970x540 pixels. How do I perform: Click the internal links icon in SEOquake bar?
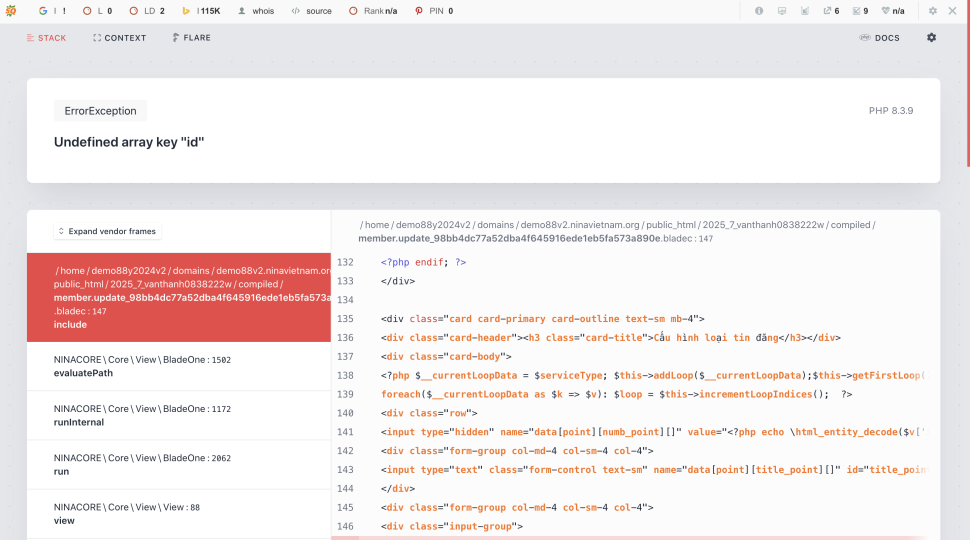click(805, 11)
